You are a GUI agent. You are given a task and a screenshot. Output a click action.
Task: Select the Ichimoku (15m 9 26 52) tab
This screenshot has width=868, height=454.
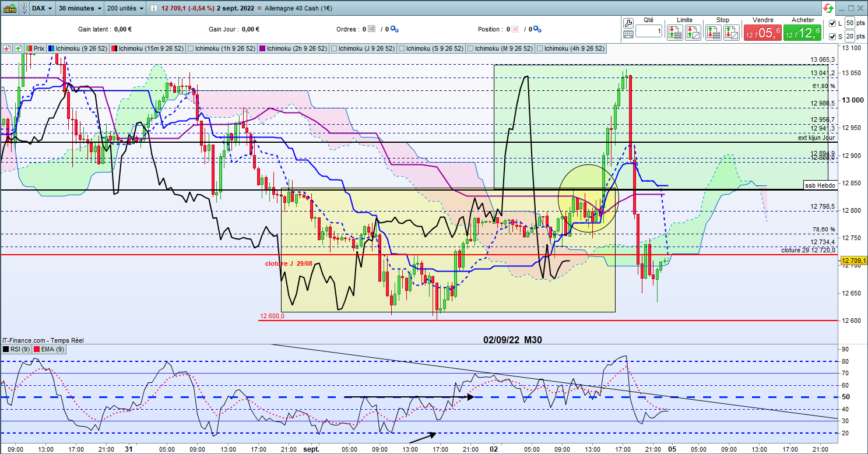click(149, 48)
